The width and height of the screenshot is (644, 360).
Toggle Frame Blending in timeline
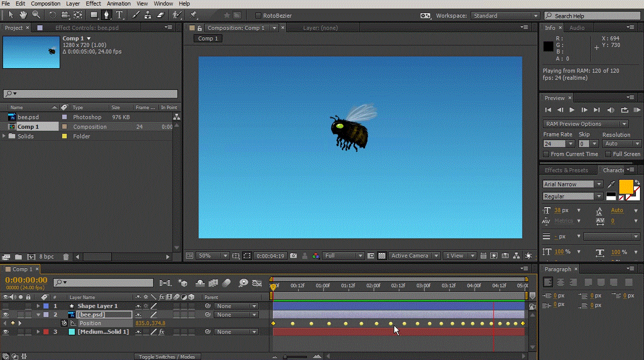(213, 283)
